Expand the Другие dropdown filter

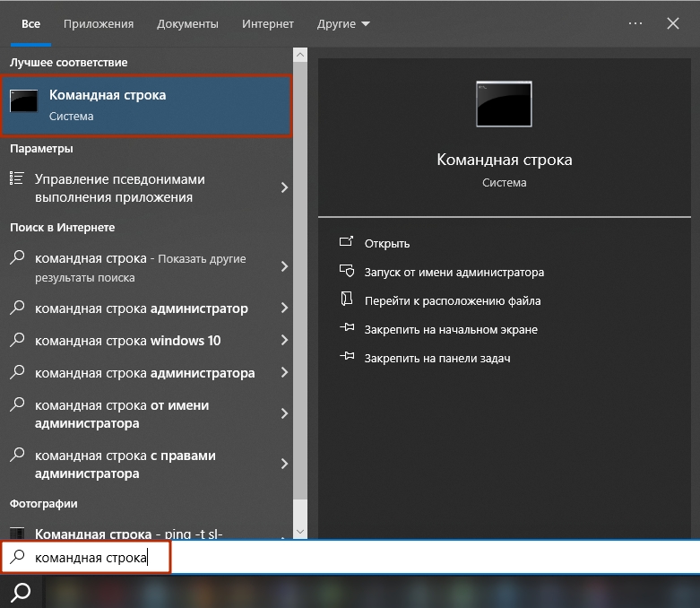[x=343, y=24]
